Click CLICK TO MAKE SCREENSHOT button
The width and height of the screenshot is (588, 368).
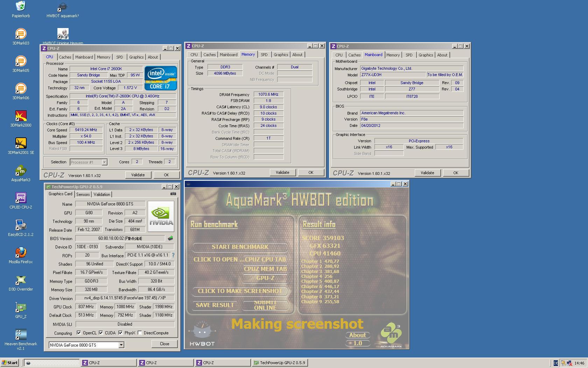(x=240, y=291)
